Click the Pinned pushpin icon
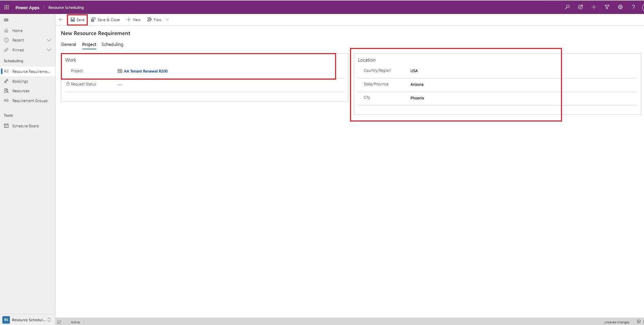 pos(6,50)
